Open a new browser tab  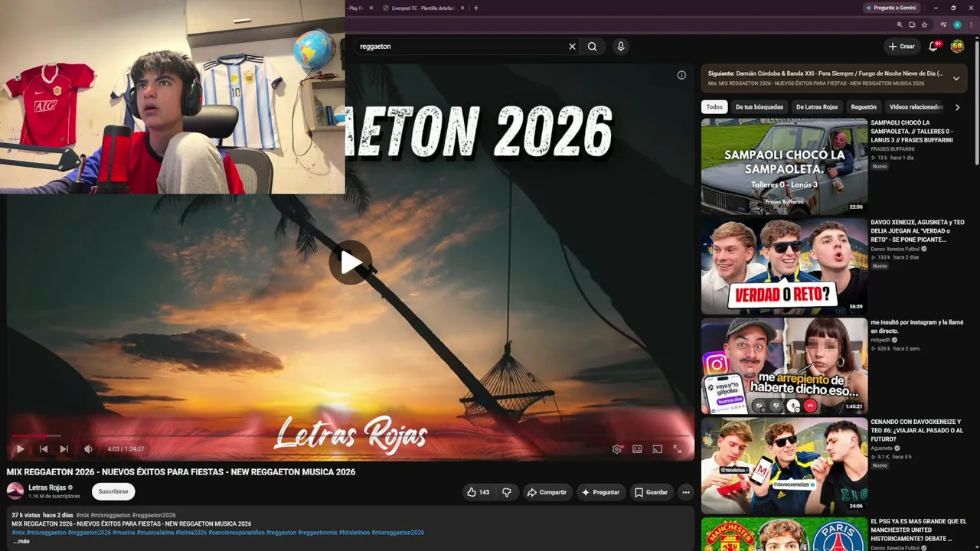pos(476,8)
